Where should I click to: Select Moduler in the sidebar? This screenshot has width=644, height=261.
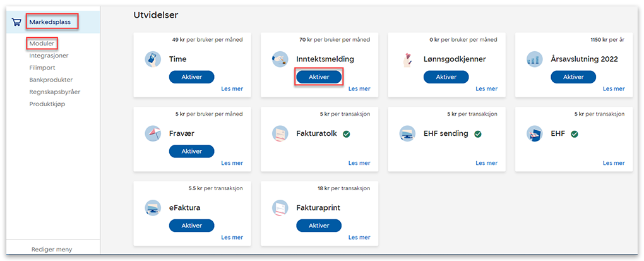click(x=42, y=44)
